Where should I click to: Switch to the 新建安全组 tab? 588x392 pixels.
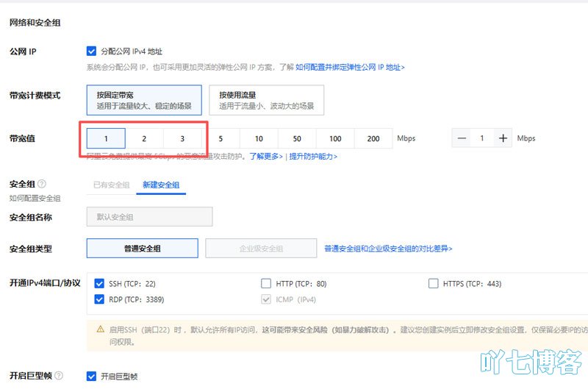pyautogui.click(x=161, y=185)
